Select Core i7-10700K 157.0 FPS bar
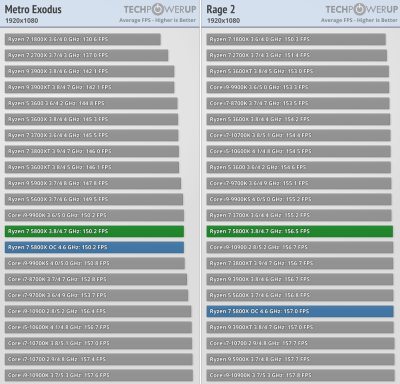Screen dimensions: 400x384 (98, 343)
